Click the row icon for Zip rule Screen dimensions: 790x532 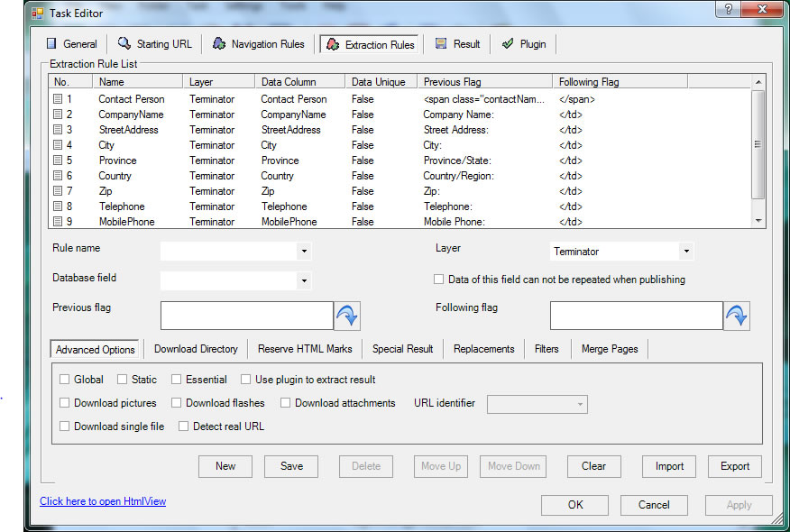(x=58, y=191)
